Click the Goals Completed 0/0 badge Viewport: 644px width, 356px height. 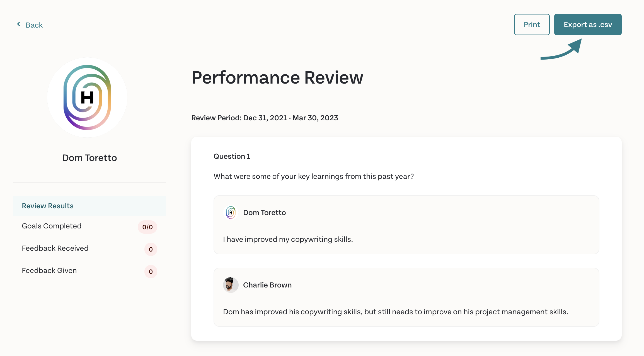point(147,227)
